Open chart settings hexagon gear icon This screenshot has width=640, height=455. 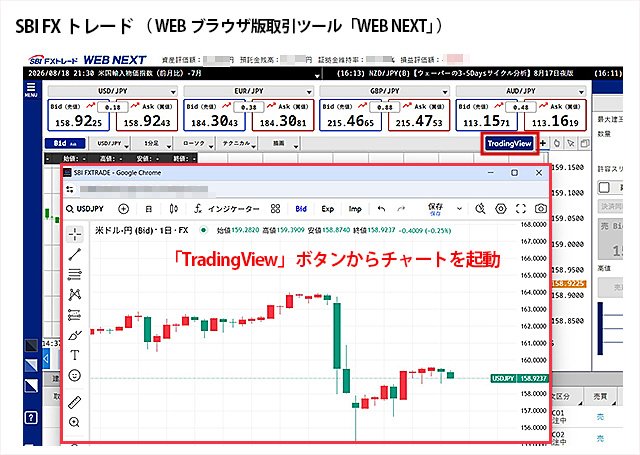(x=501, y=209)
